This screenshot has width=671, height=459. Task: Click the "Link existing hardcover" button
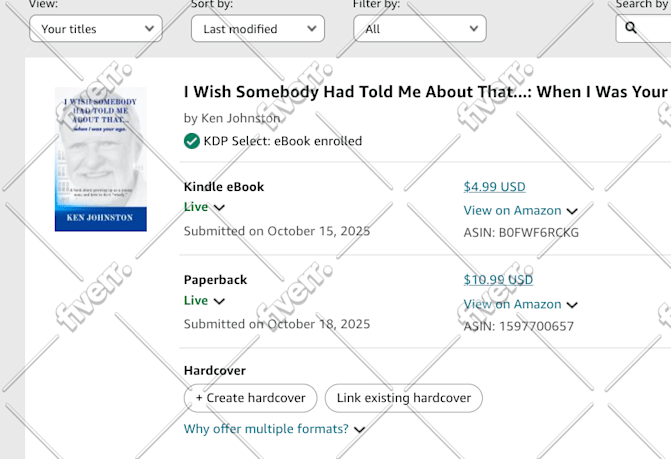point(403,398)
